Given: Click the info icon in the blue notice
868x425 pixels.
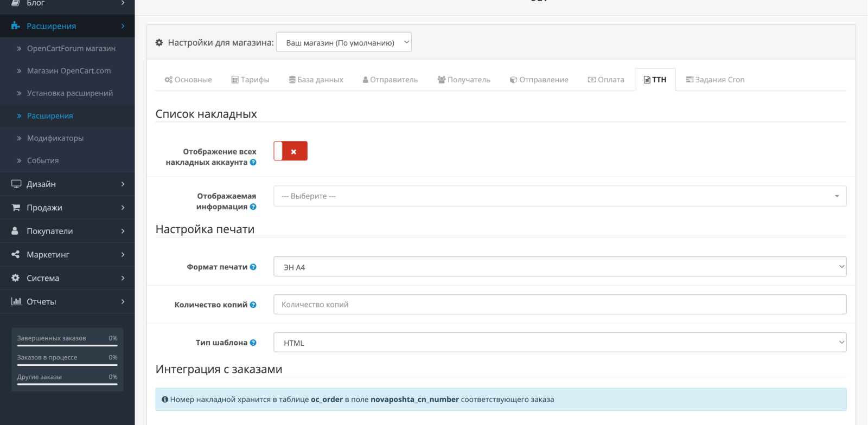Looking at the screenshot, I should point(165,400).
